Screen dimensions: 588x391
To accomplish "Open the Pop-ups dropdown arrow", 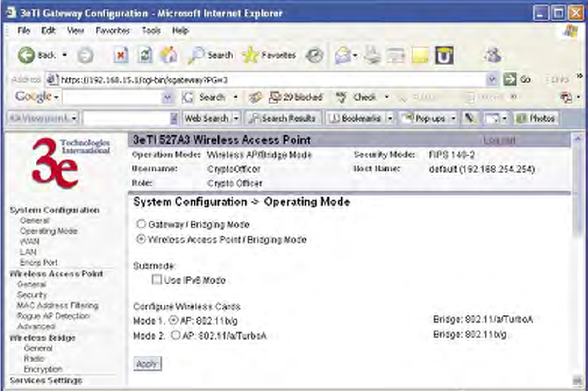I will [x=454, y=119].
